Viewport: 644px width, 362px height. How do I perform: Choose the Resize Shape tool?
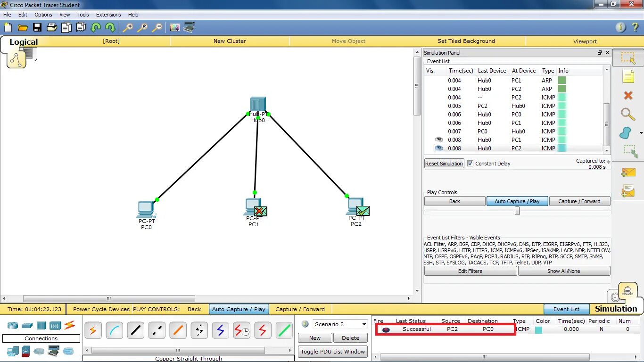click(x=630, y=151)
